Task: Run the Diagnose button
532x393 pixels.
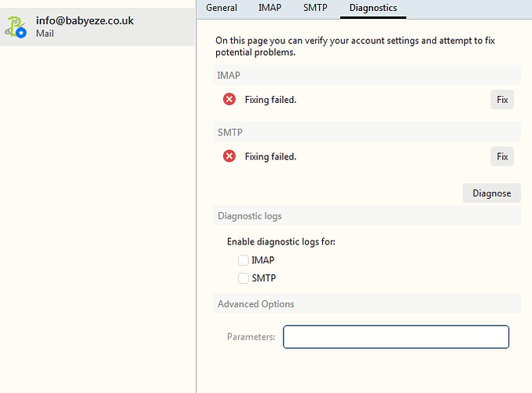Action: pyautogui.click(x=491, y=193)
